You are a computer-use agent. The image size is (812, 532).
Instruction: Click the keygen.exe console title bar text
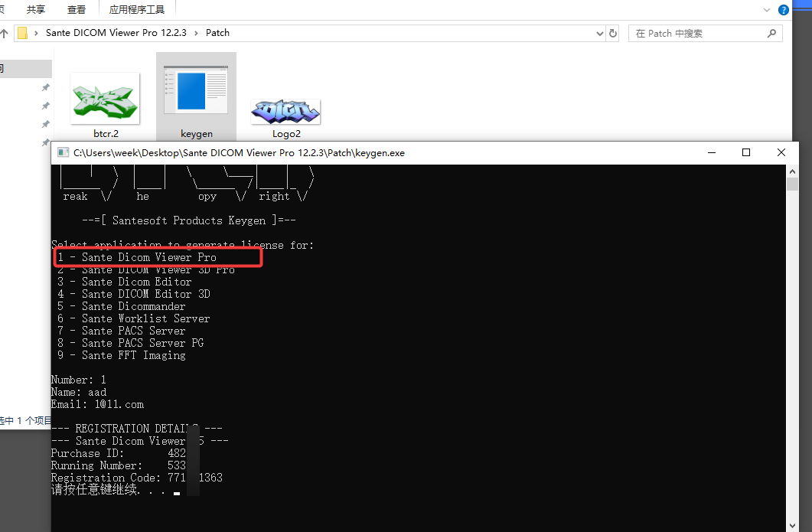coord(240,153)
